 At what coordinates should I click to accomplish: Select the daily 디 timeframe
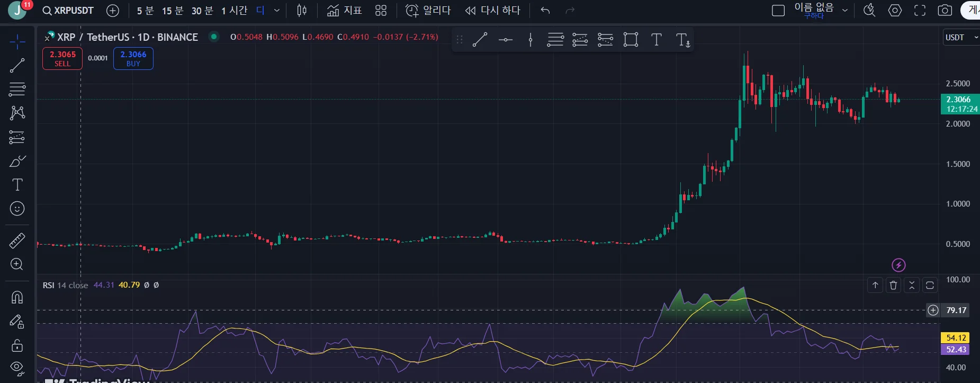click(260, 11)
